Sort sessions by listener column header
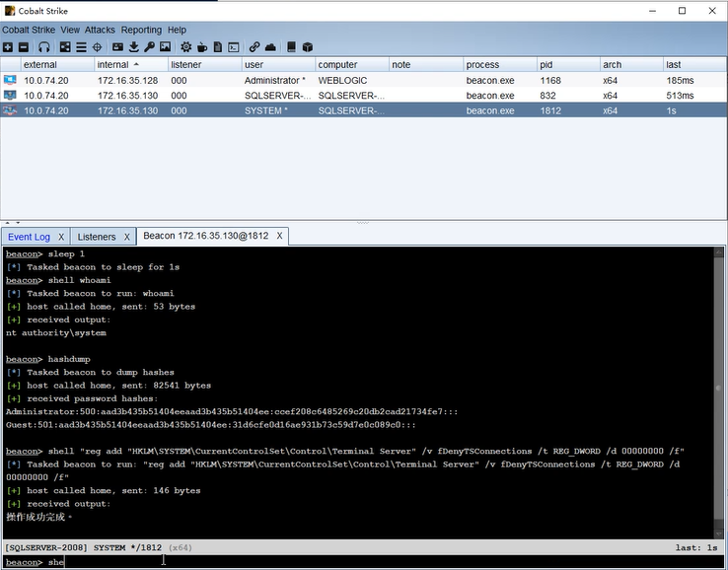This screenshot has width=728, height=570. (205, 64)
